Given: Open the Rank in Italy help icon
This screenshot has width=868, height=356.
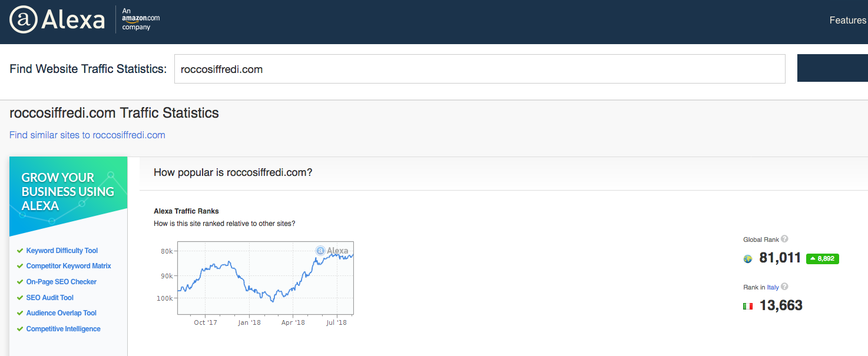Looking at the screenshot, I should tap(784, 287).
